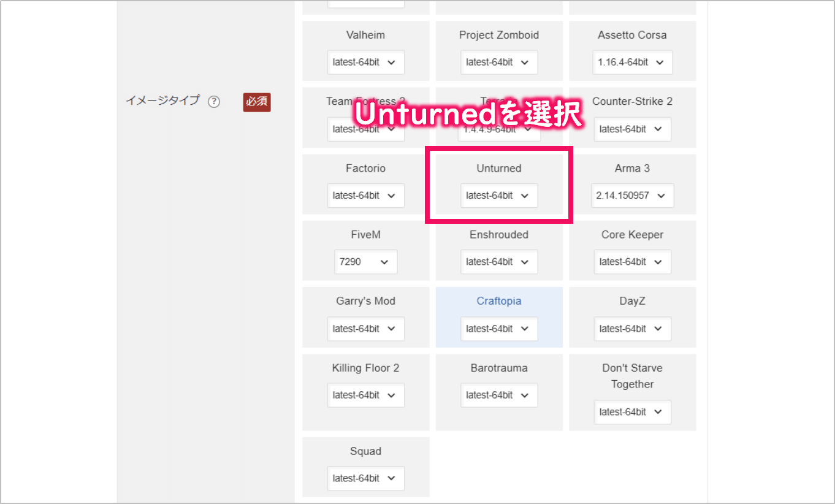This screenshot has height=504, width=835.
Task: Open the Don't Starve Together version dropdown
Action: (632, 412)
